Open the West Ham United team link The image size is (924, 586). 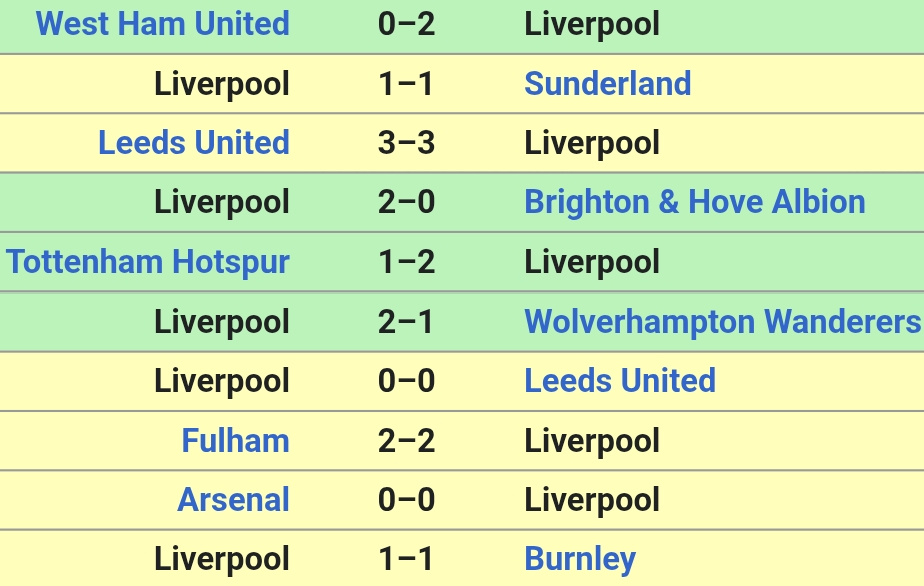click(163, 24)
